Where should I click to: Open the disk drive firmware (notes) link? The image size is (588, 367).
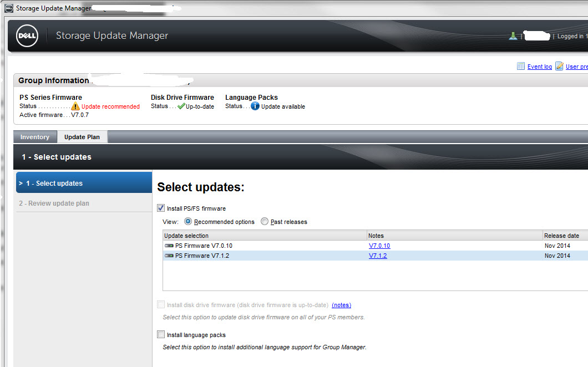tap(341, 305)
